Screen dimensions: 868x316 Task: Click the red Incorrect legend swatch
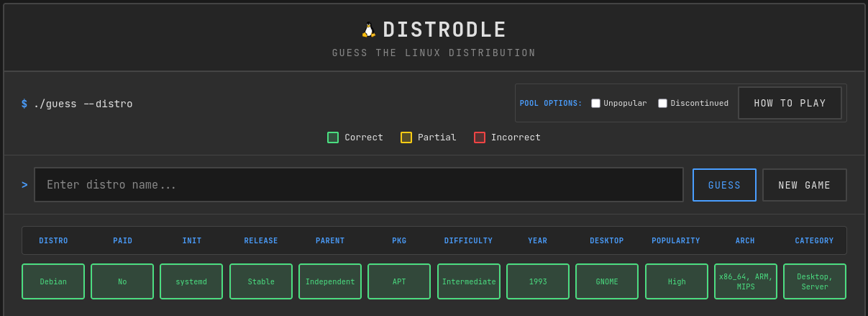click(x=480, y=137)
